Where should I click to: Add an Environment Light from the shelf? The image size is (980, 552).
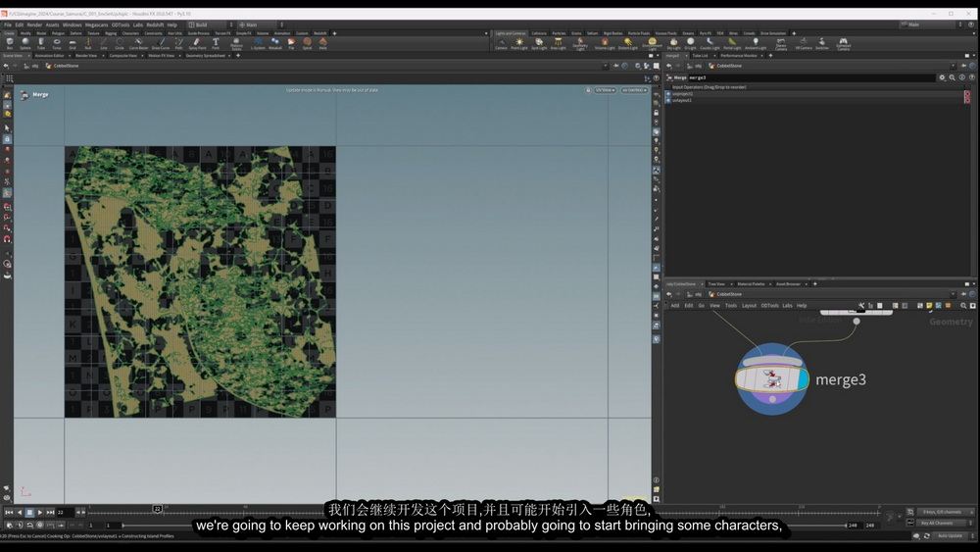click(x=652, y=43)
